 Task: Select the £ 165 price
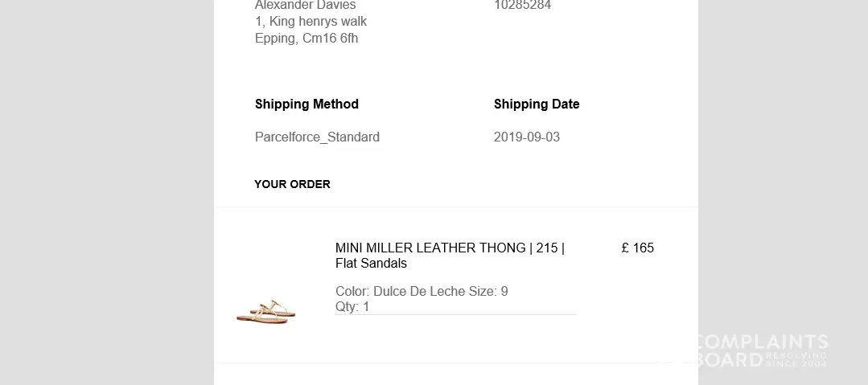pos(638,248)
